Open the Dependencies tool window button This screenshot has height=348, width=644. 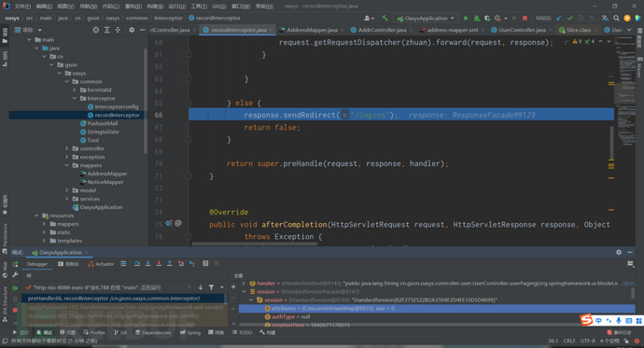point(152,332)
